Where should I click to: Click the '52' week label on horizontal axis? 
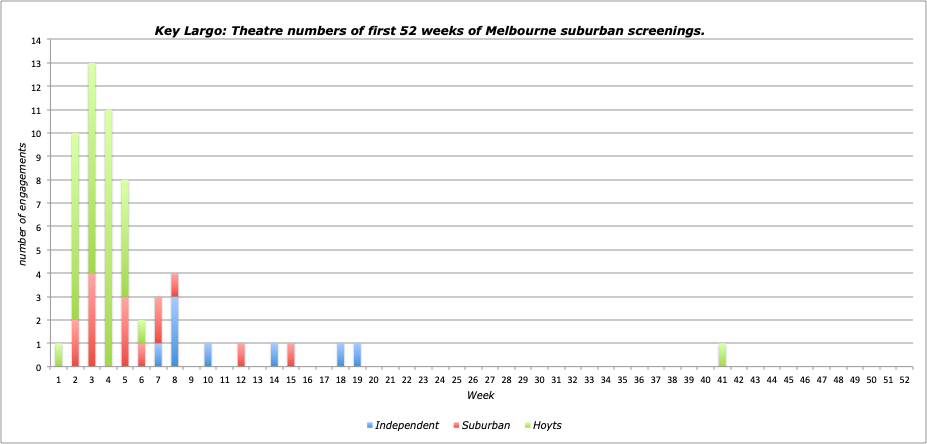(904, 380)
